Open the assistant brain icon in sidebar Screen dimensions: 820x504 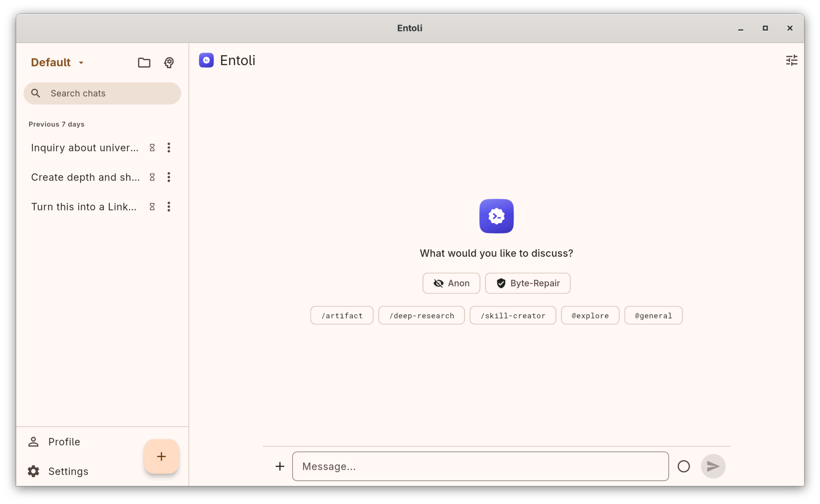(169, 62)
